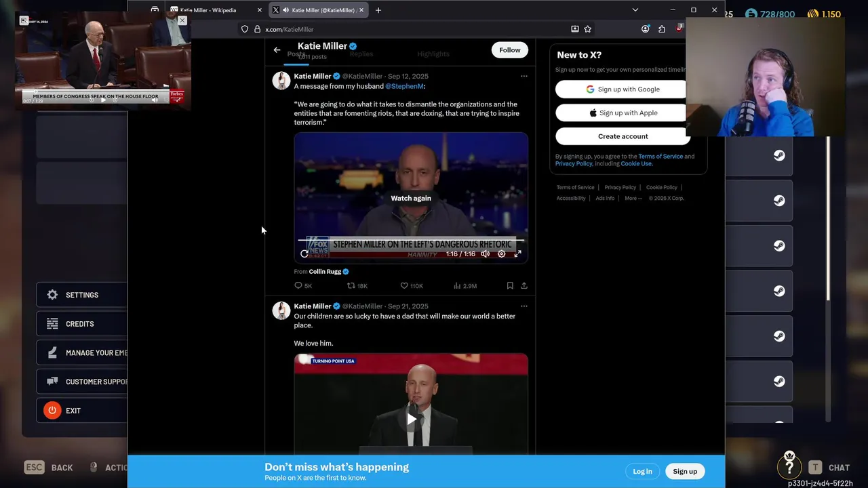
Task: Open footer Ads info link
Action: [605, 199]
